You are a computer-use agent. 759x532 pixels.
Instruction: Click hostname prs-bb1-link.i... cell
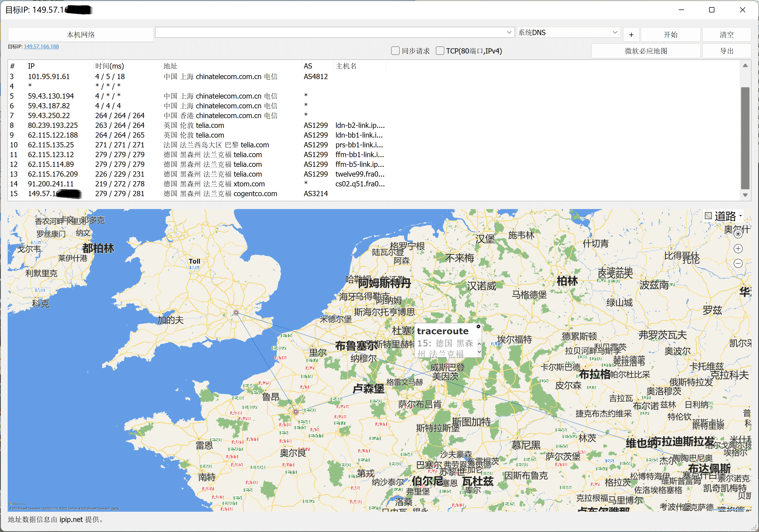[359, 145]
